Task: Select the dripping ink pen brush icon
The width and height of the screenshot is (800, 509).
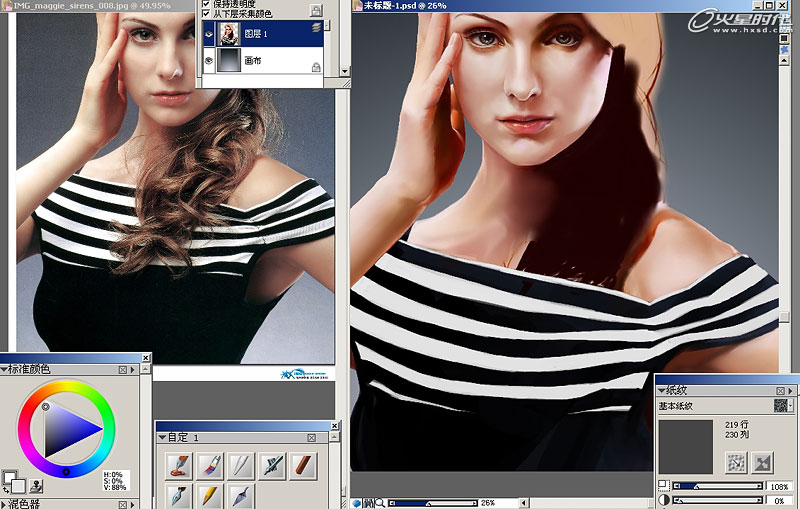Action: (x=179, y=466)
